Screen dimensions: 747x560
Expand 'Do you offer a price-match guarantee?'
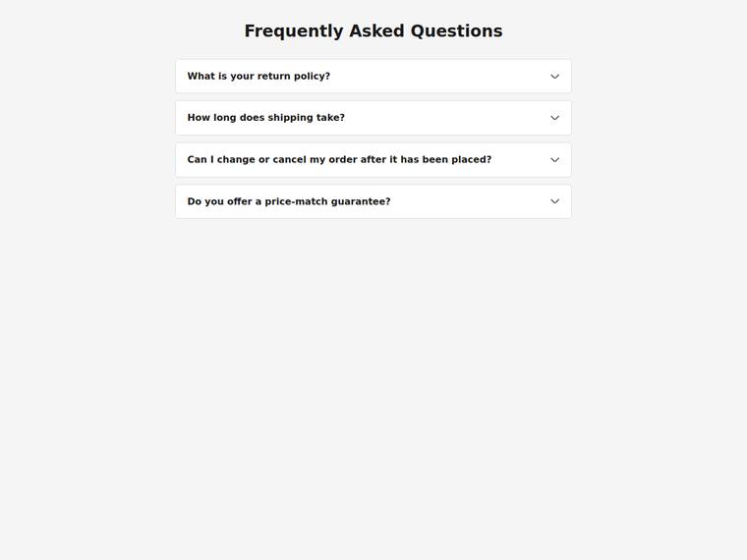pos(373,201)
